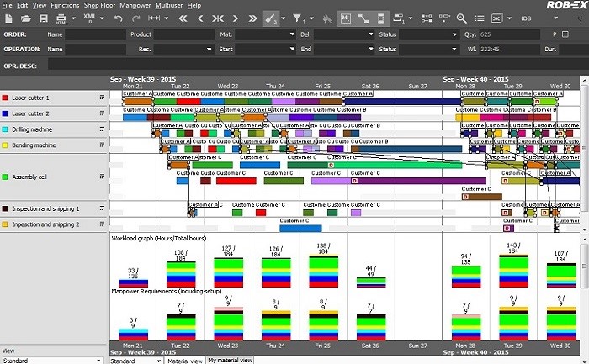Redo the last action
This screenshot has height=364, width=589.
click(x=136, y=18)
